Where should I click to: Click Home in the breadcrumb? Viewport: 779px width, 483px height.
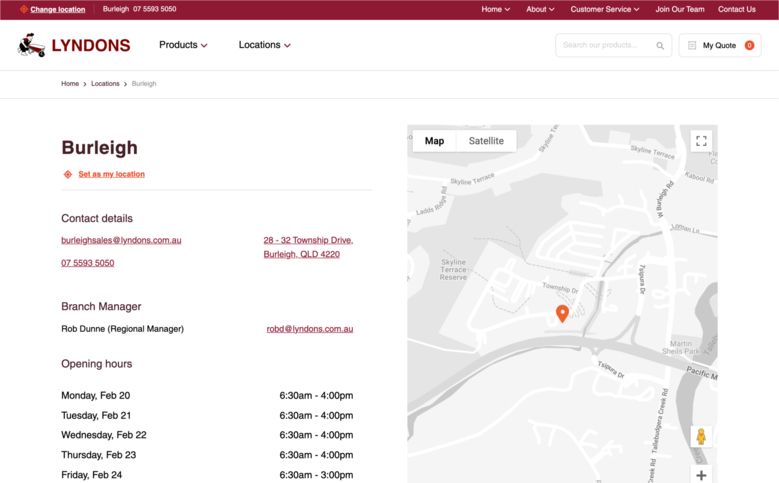[x=70, y=83]
